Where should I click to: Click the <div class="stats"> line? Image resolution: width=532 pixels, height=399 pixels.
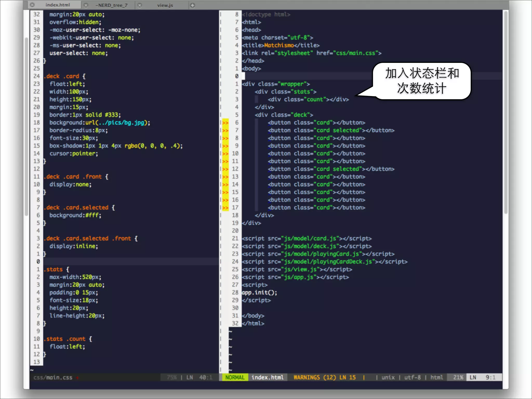coord(286,92)
